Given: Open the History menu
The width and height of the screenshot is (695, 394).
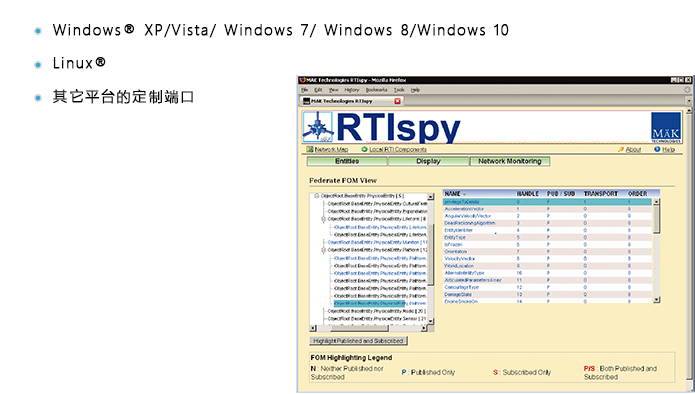Looking at the screenshot, I should pyautogui.click(x=352, y=90).
